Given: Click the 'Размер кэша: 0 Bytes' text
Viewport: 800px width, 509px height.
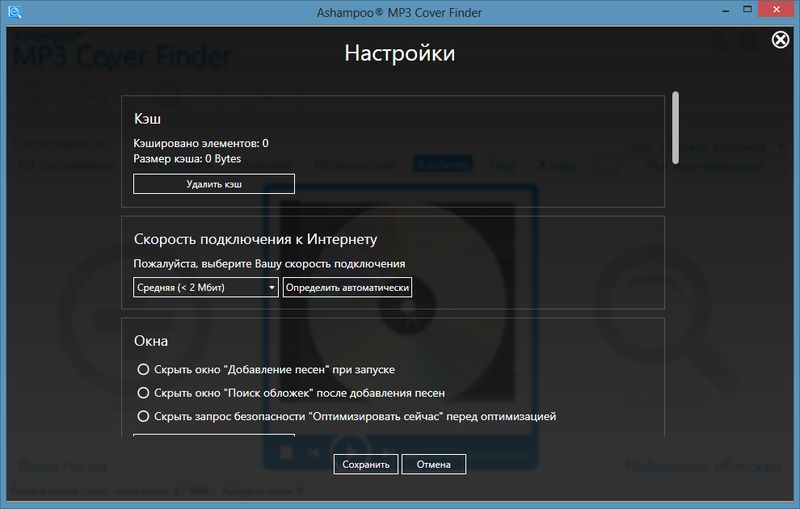Looking at the screenshot, I should tap(187, 159).
